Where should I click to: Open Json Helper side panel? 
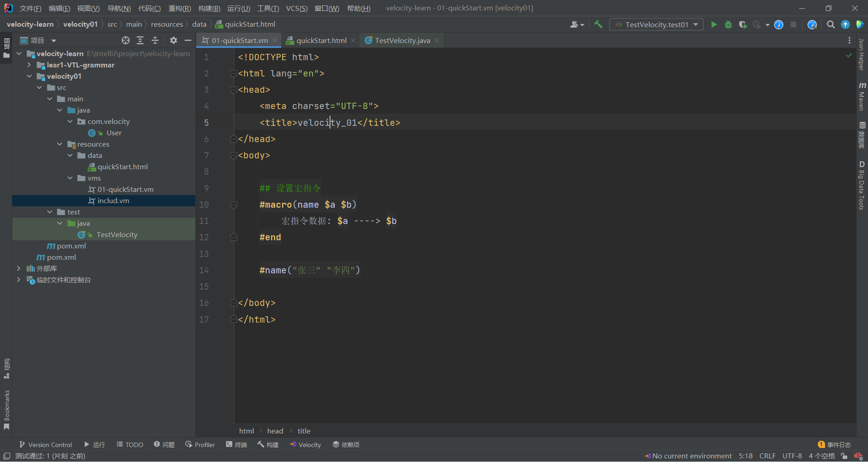[x=862, y=54]
